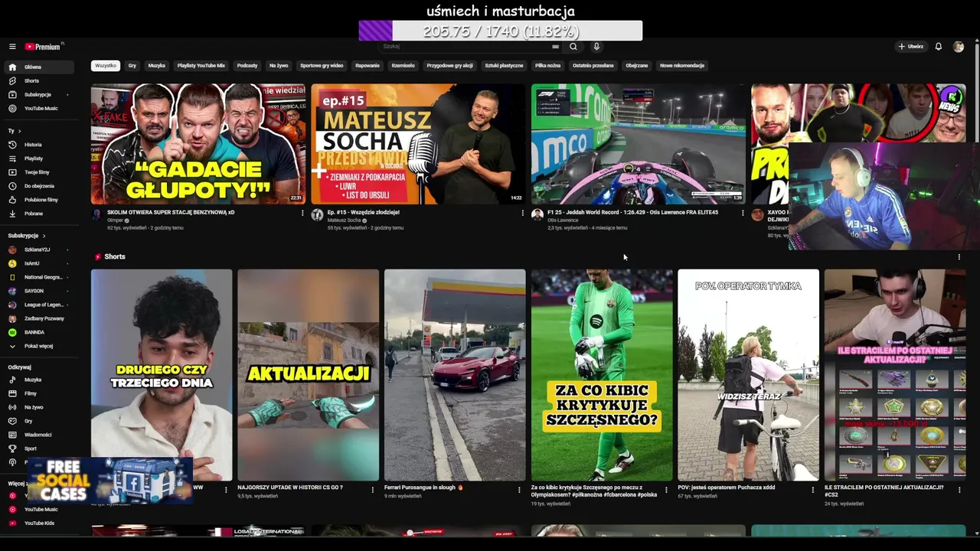The width and height of the screenshot is (980, 551).
Task: Open the notifications bell
Action: coord(938,47)
